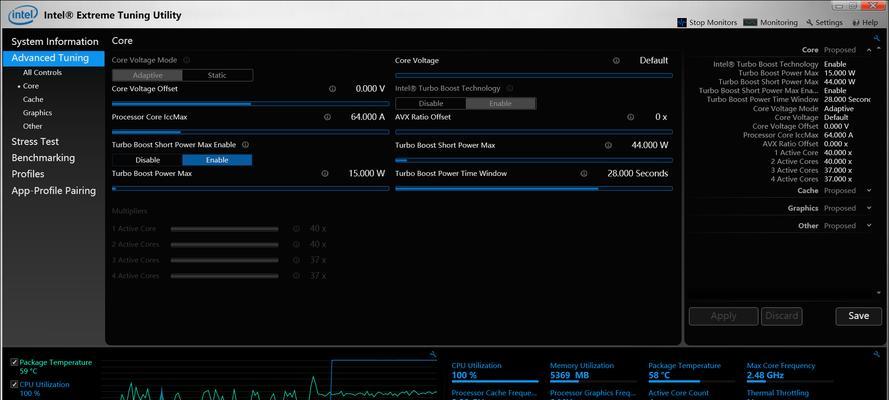Screen dimensions: 889x400
Task: Click the 64.000 A IccMax value
Action: tap(368, 117)
